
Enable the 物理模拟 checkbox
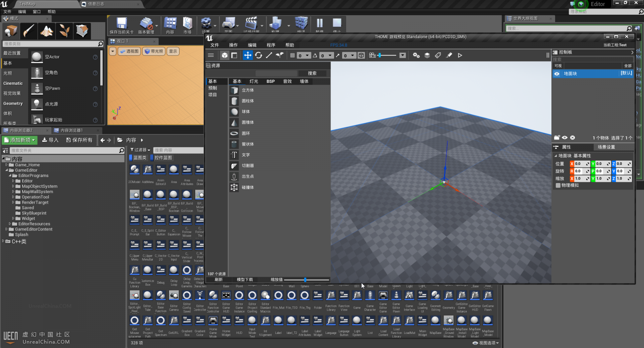(x=558, y=185)
